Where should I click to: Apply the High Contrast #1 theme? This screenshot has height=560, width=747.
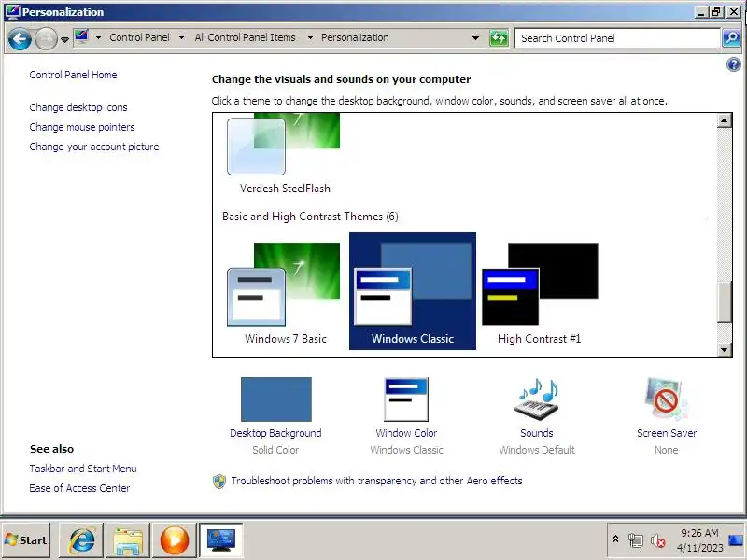[x=540, y=291]
